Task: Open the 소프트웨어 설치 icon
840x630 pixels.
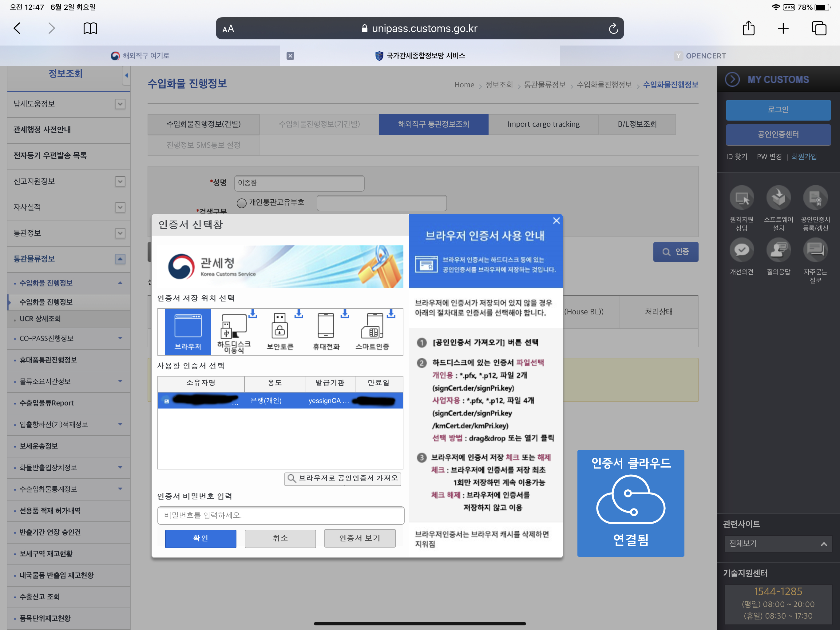Action: pyautogui.click(x=778, y=197)
